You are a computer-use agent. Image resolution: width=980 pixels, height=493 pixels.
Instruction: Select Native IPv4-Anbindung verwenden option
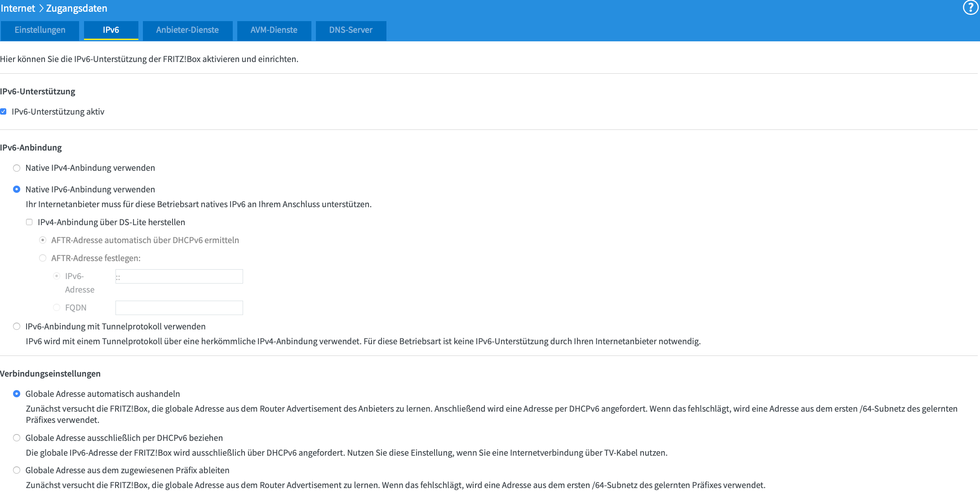click(17, 168)
